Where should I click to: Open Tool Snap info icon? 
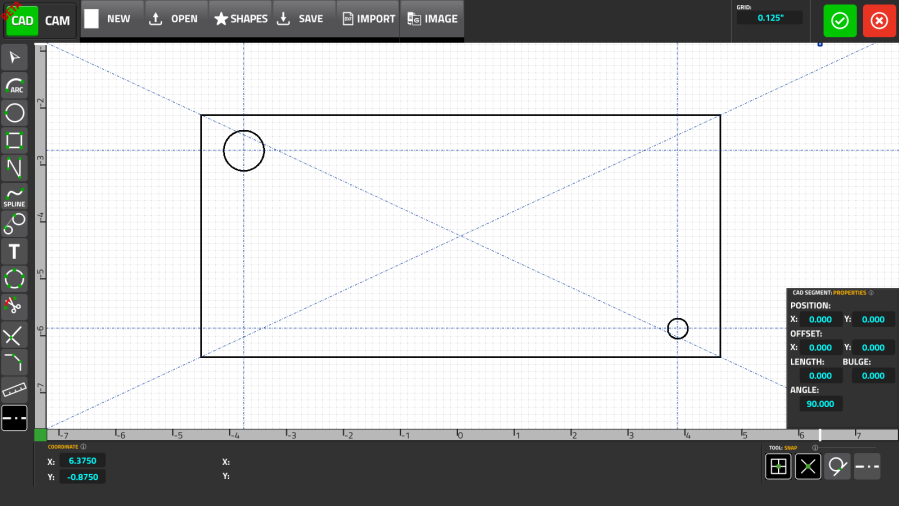815,448
